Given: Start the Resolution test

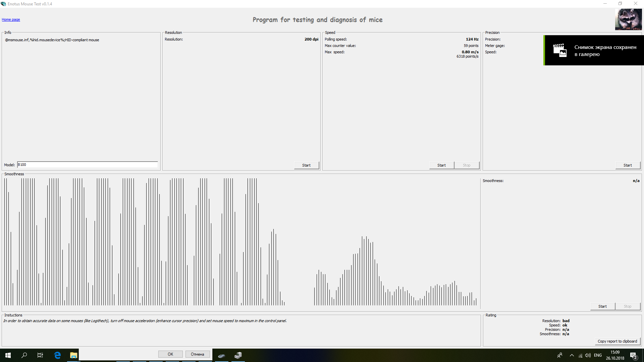Looking at the screenshot, I should [x=306, y=165].
